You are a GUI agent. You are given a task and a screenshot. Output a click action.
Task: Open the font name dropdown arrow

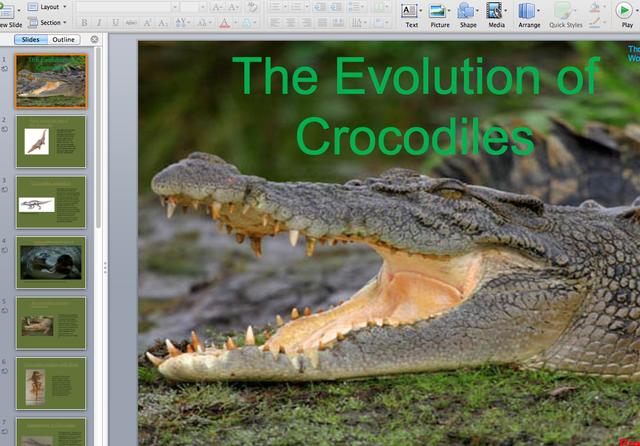coord(175,7)
